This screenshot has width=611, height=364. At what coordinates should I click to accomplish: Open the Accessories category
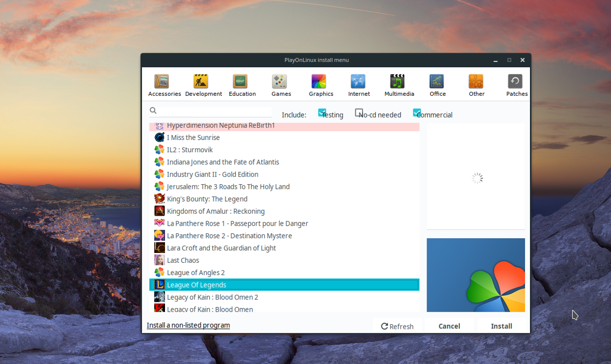tap(164, 85)
